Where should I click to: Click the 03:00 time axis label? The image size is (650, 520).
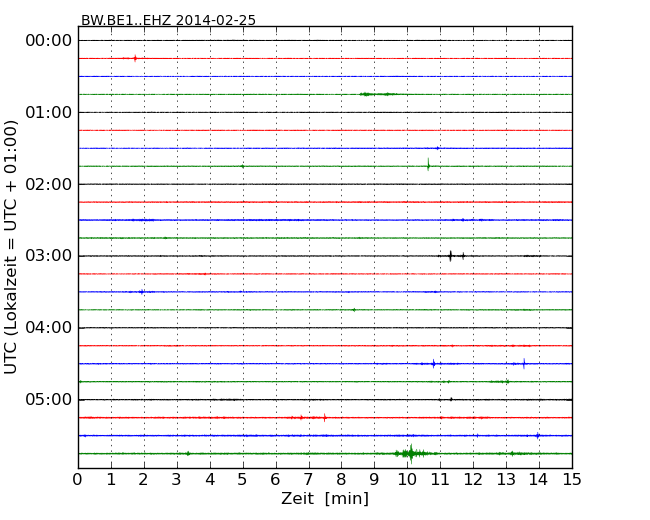click(49, 256)
